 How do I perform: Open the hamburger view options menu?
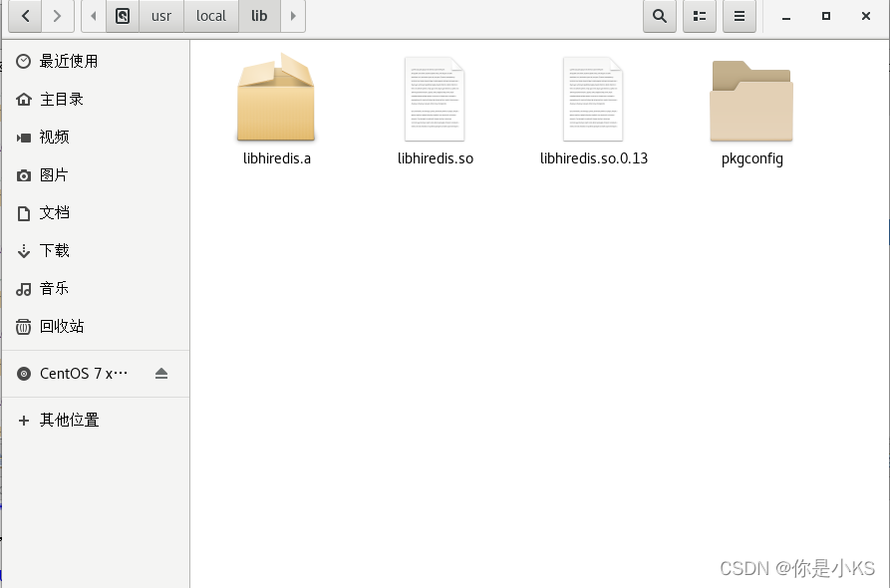click(x=740, y=16)
